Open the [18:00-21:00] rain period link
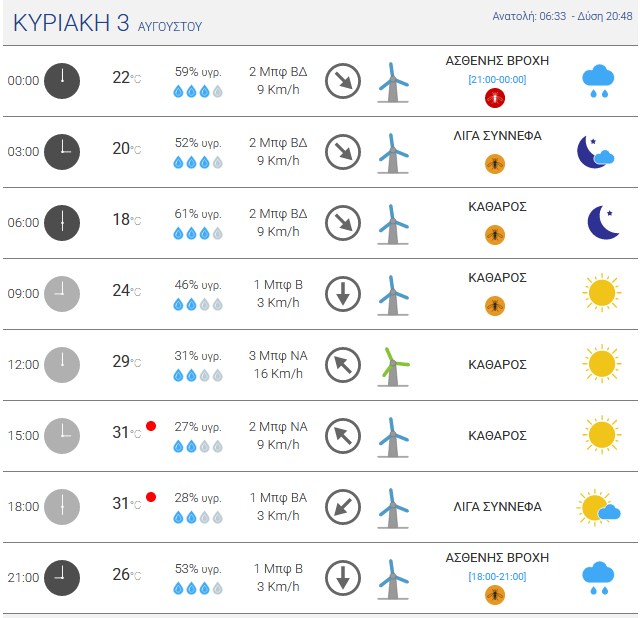The width and height of the screenshot is (640, 618). [x=497, y=577]
